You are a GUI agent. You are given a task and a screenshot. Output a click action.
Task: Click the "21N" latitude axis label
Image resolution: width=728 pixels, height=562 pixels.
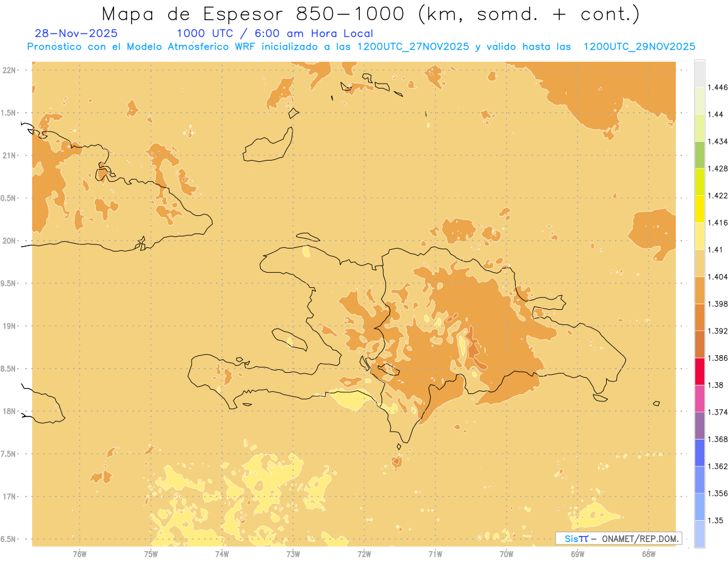click(x=9, y=155)
